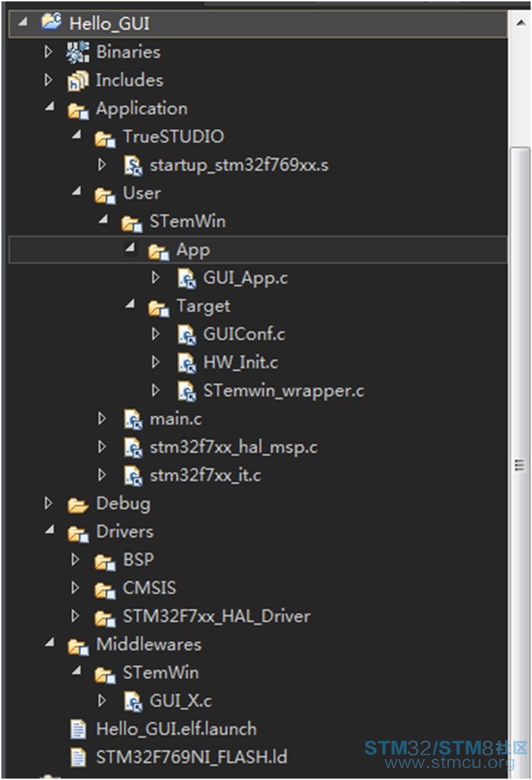
Task: Select the main.c file name
Action: [176, 419]
